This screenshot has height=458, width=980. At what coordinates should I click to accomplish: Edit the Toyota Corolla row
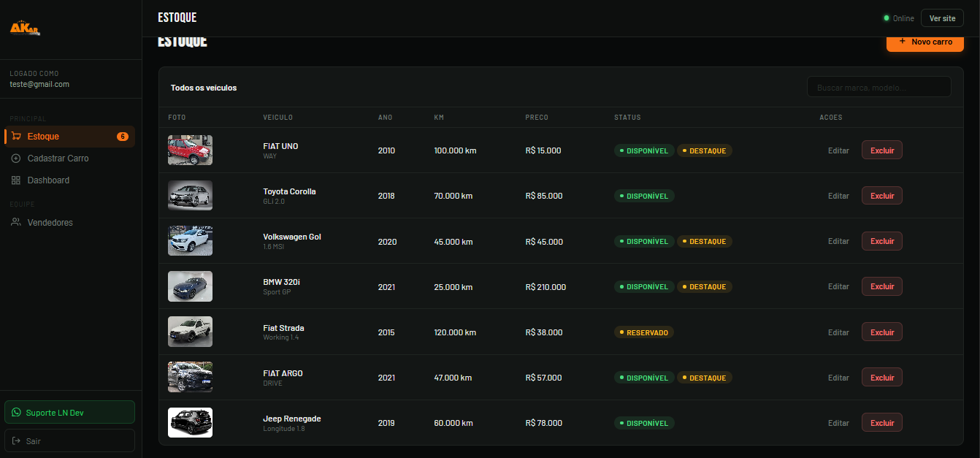click(838, 196)
